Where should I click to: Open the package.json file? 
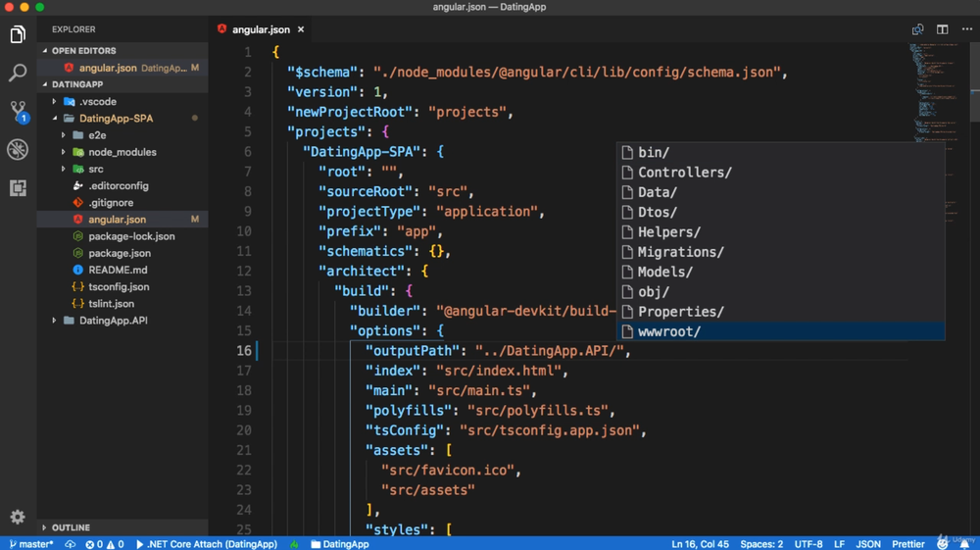122,253
